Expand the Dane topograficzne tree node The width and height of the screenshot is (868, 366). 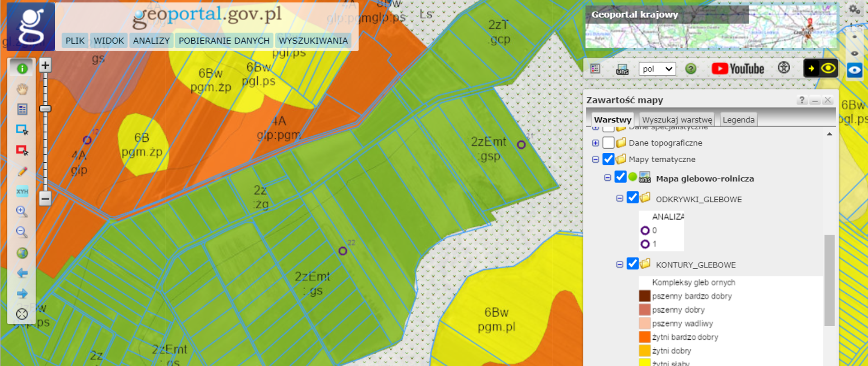[595, 143]
